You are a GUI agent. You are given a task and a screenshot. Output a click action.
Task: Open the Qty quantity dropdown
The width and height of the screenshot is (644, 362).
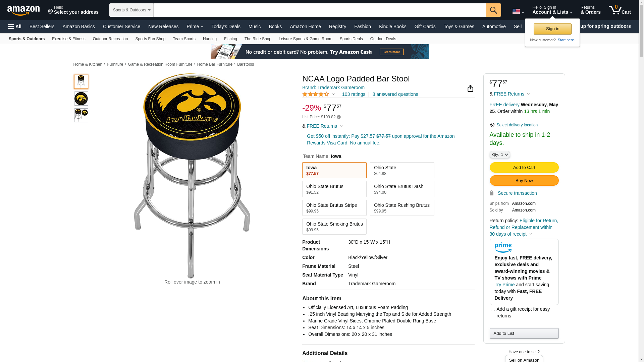(x=499, y=155)
